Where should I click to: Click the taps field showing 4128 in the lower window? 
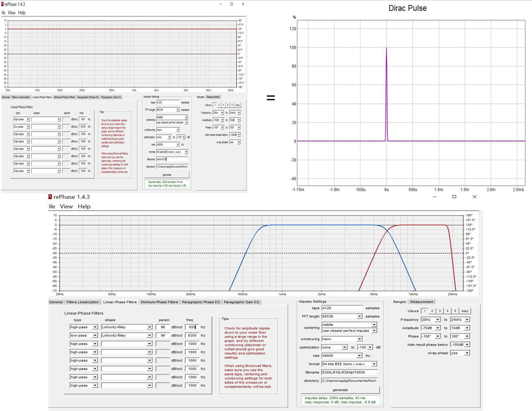pyautogui.click(x=342, y=308)
